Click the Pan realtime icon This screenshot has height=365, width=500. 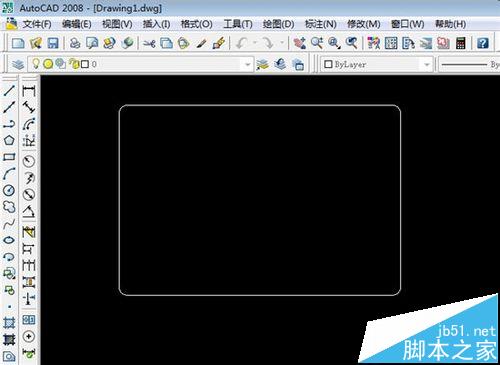(299, 43)
